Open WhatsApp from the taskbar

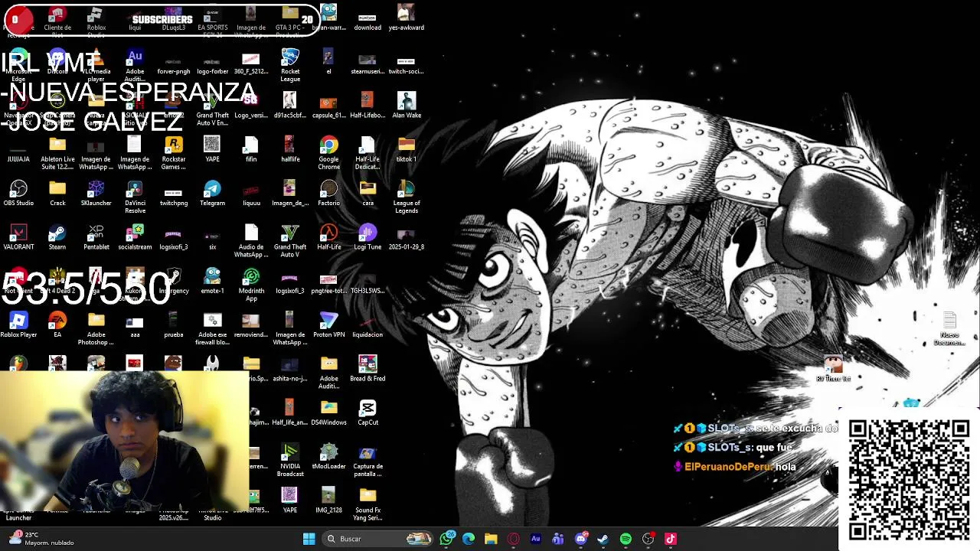[x=447, y=539]
